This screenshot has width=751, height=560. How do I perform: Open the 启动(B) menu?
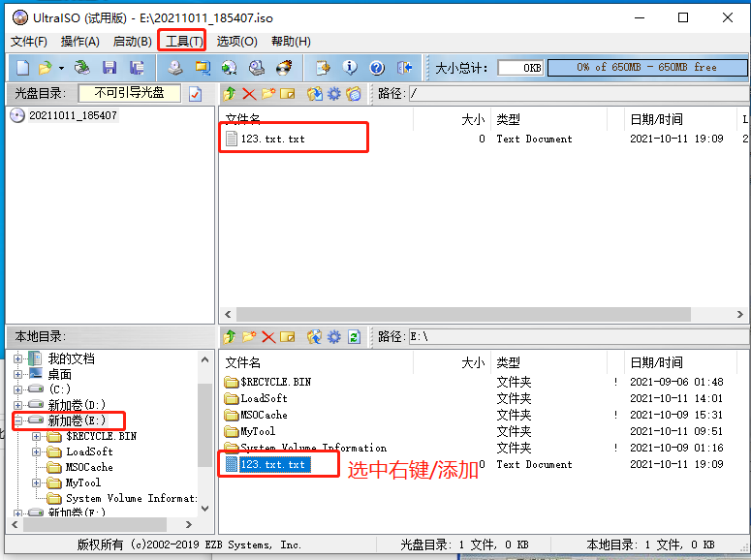132,42
